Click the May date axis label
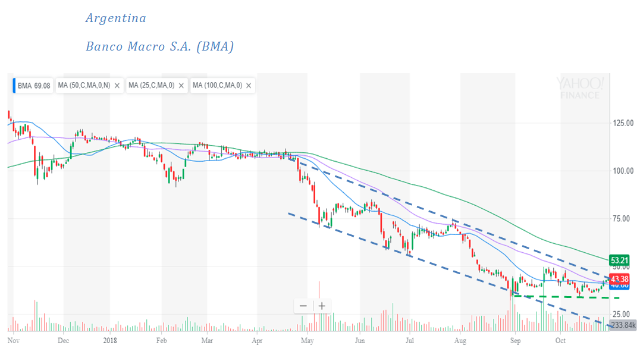640x364 pixels. (307, 340)
